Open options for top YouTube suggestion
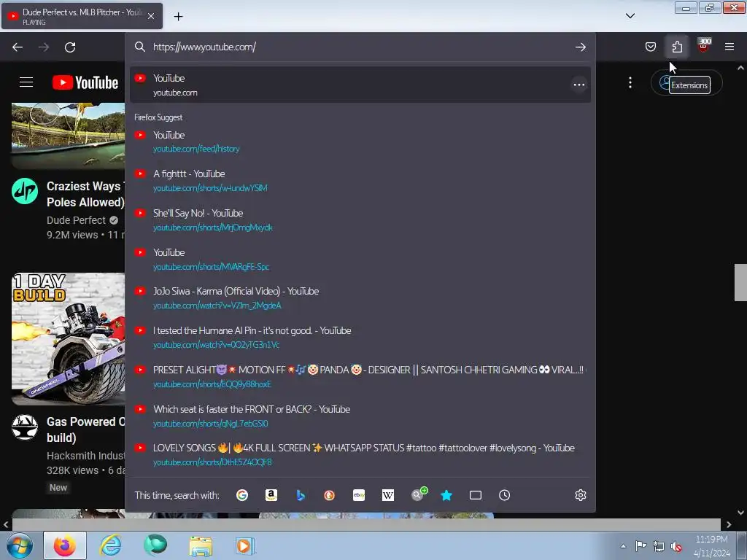This screenshot has height=560, width=747. [578, 85]
